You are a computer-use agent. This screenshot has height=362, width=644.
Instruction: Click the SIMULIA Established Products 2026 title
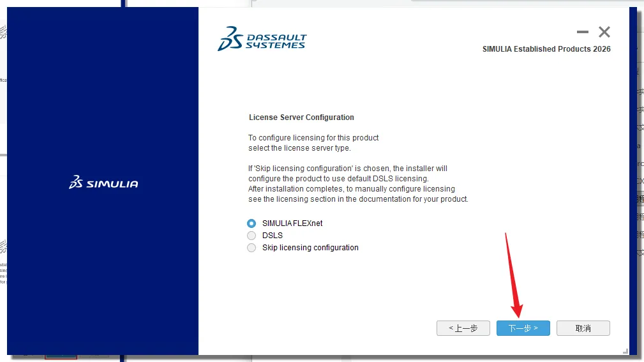[546, 49]
